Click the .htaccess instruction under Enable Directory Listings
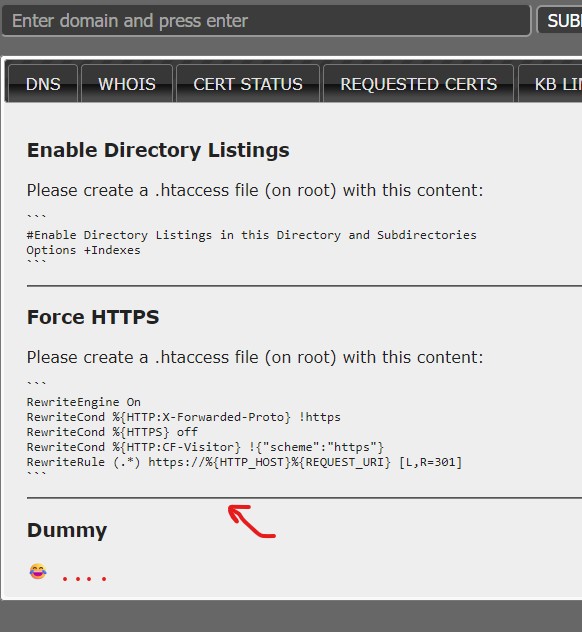582x632 pixels. click(255, 190)
